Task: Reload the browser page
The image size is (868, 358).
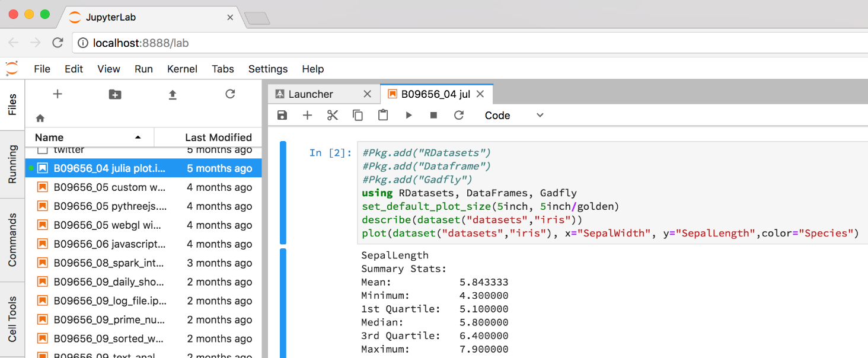Action: [58, 43]
